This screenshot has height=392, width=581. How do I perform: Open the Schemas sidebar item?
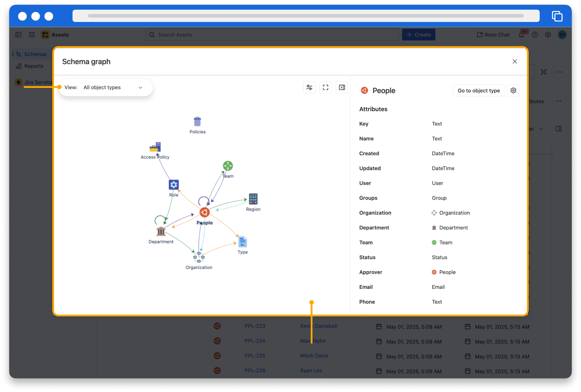pos(35,54)
